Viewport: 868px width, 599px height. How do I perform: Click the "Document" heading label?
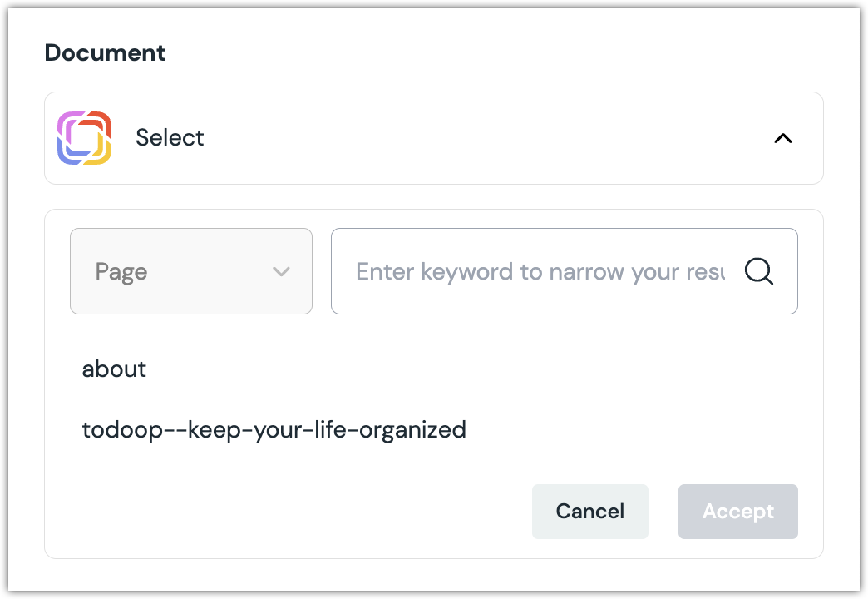105,53
